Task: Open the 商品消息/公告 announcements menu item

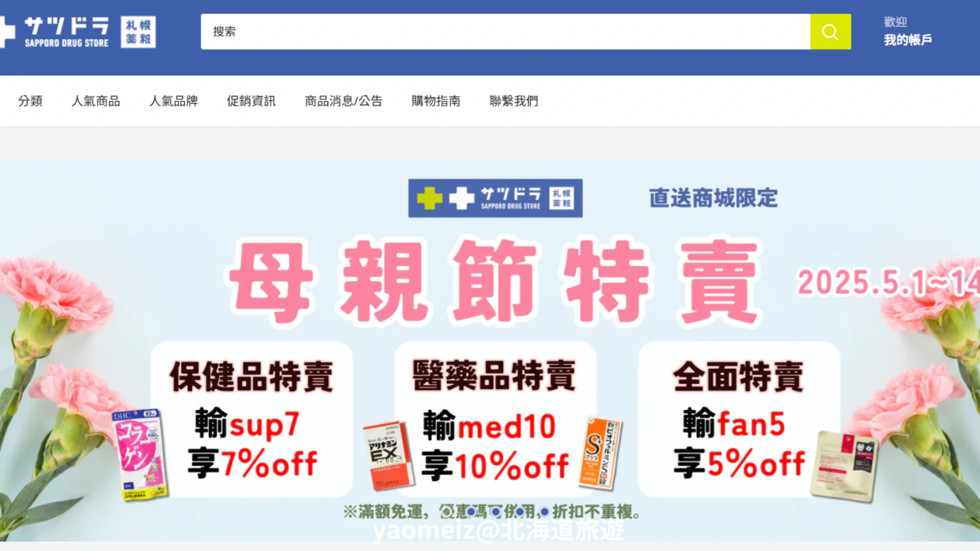Action: (343, 101)
